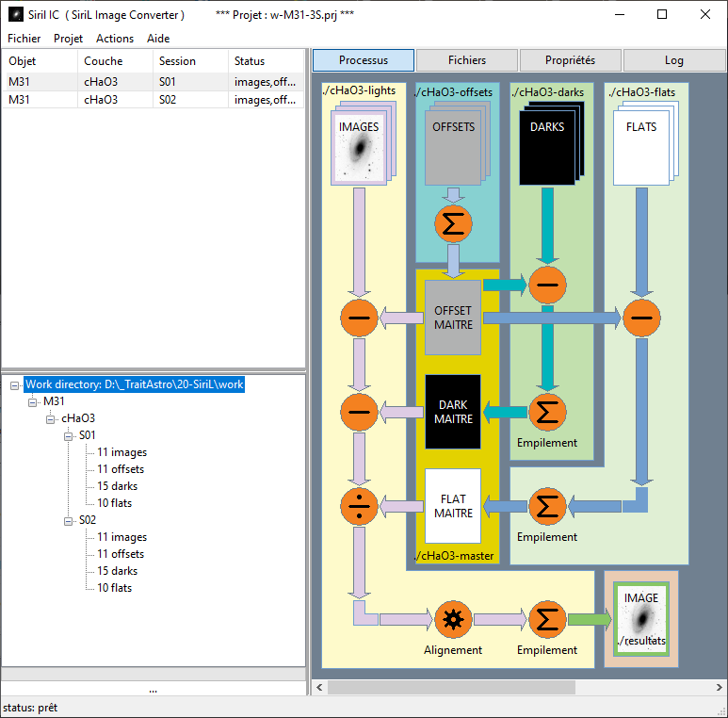This screenshot has width=728, height=718.
Task: Click the flat division icon beside FLAT MAITRE
Action: coord(359,506)
